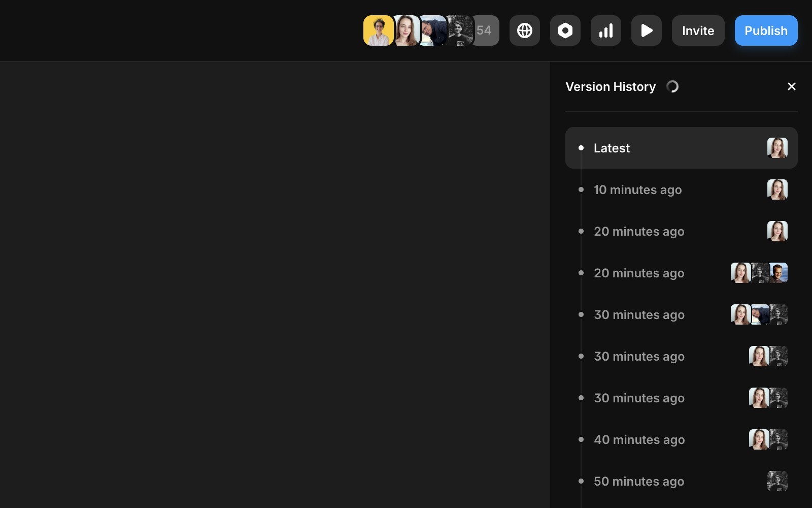Click the Version History title

tap(611, 86)
